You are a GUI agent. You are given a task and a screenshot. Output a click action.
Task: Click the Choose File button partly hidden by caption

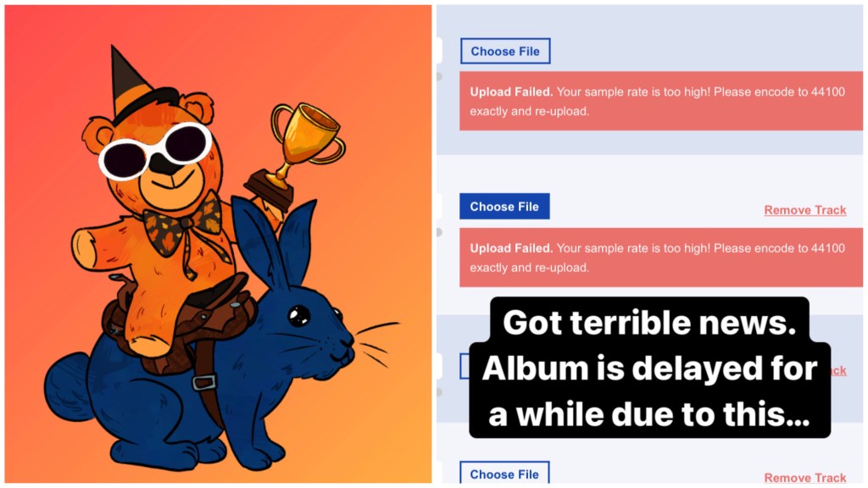click(x=465, y=366)
